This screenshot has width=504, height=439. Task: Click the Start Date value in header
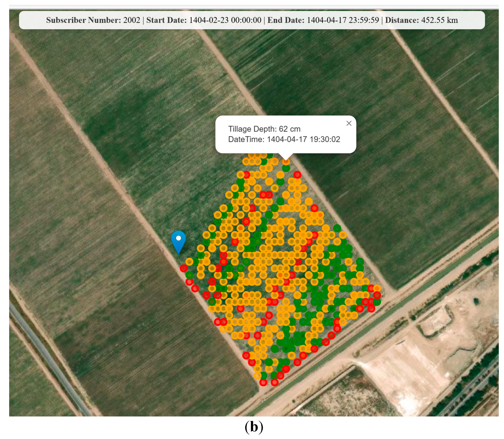(x=225, y=20)
